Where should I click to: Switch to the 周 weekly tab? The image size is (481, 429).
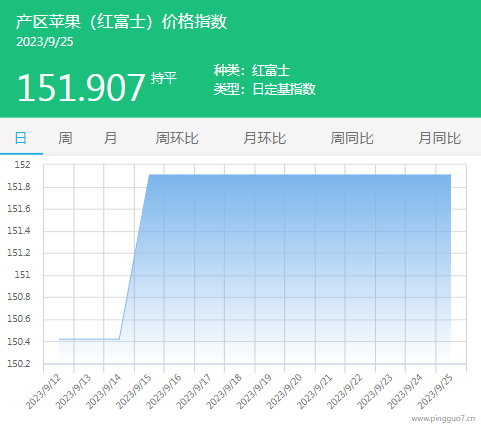tap(65, 138)
